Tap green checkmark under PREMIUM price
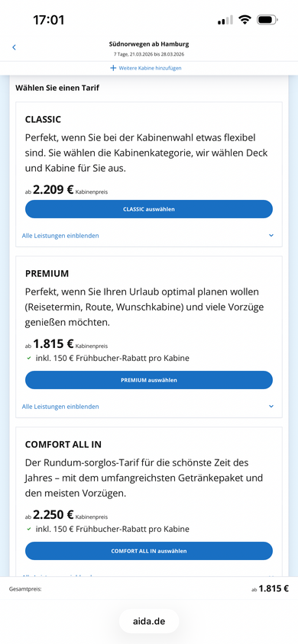Viewport: 298px width, 644px height. tap(29, 358)
